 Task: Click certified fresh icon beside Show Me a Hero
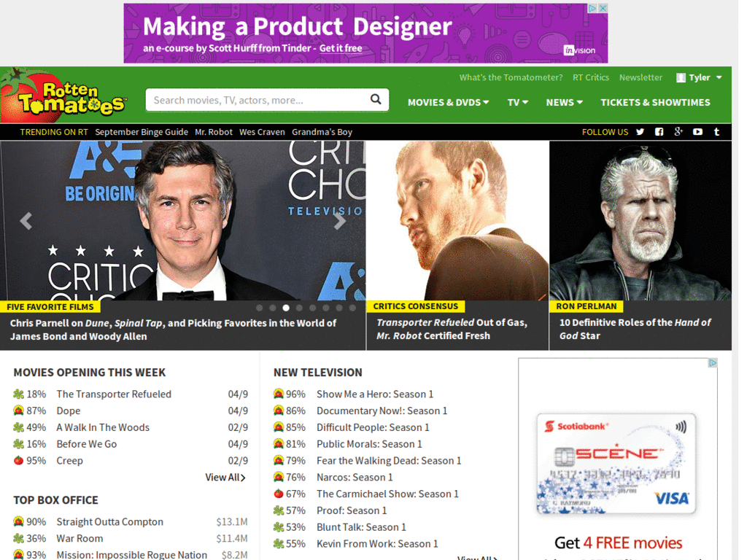279,394
